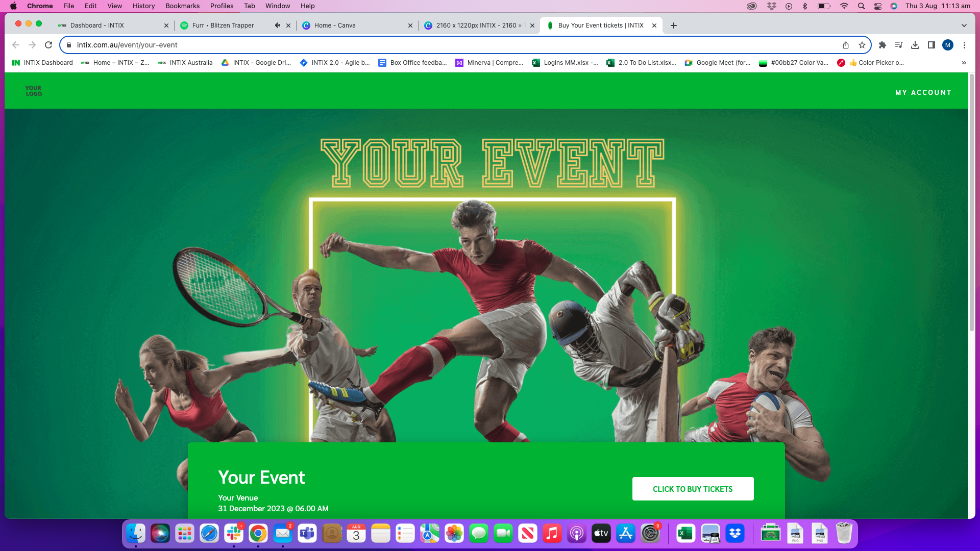Screen dimensions: 980x551
Task: Open the Logins MM.xlsx bookmark
Action: [x=565, y=63]
